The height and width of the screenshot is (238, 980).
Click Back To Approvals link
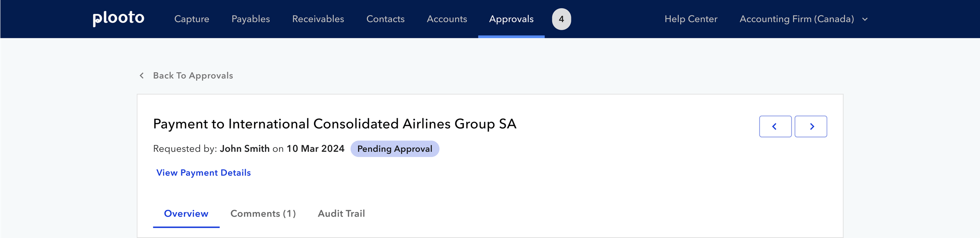(193, 76)
